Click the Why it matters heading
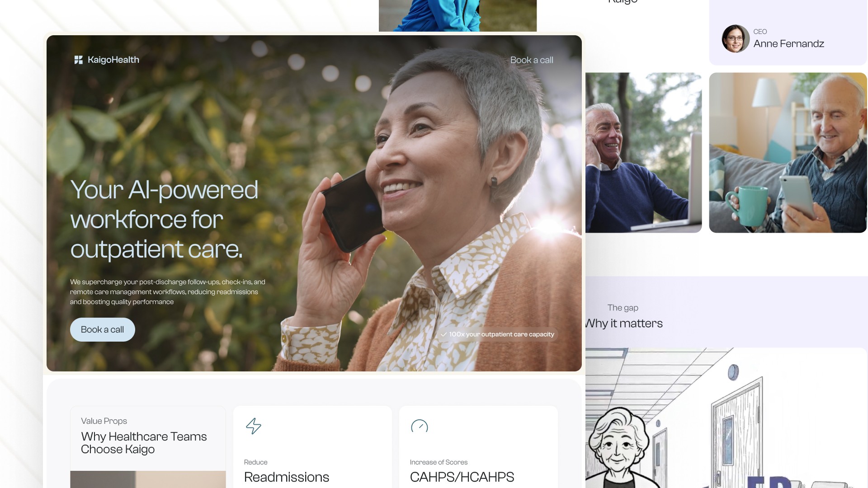The height and width of the screenshot is (488, 868). click(x=624, y=324)
